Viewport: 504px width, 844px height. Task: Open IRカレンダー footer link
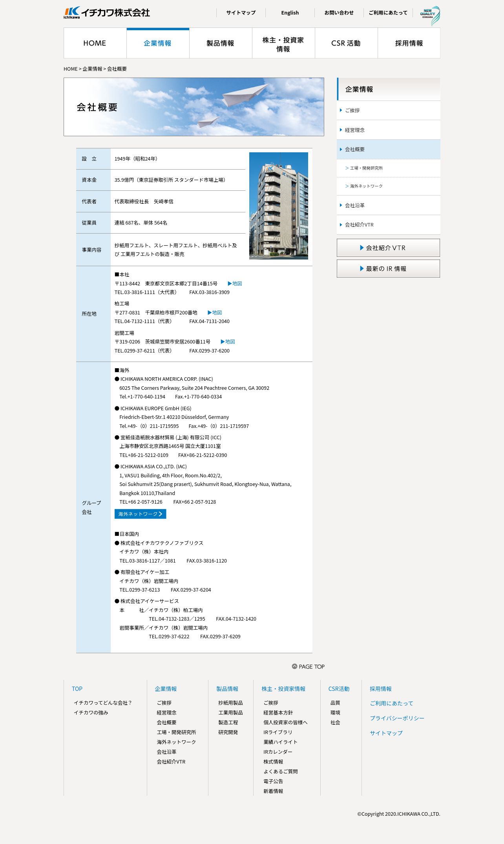278,752
